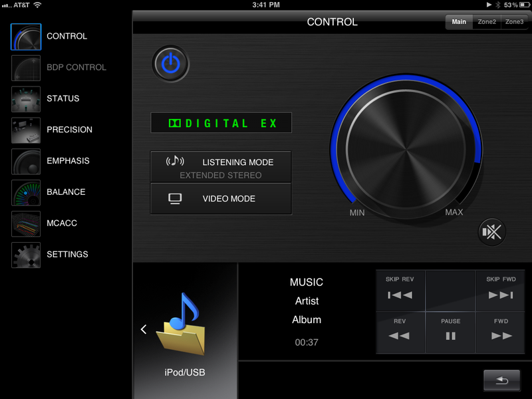
Task: Click the iPod/USB input label
Action: coord(185,372)
